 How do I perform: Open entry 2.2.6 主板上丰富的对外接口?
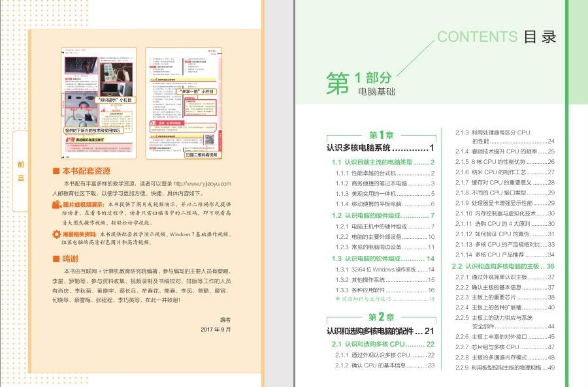tap(505, 337)
